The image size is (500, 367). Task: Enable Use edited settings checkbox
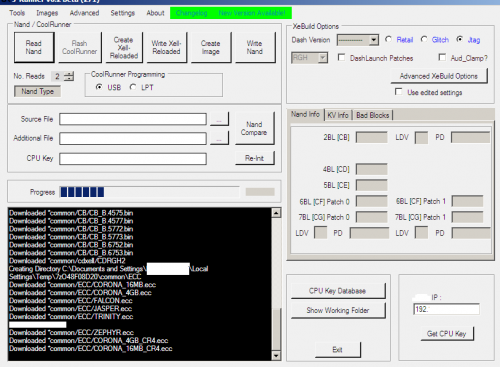click(x=398, y=92)
